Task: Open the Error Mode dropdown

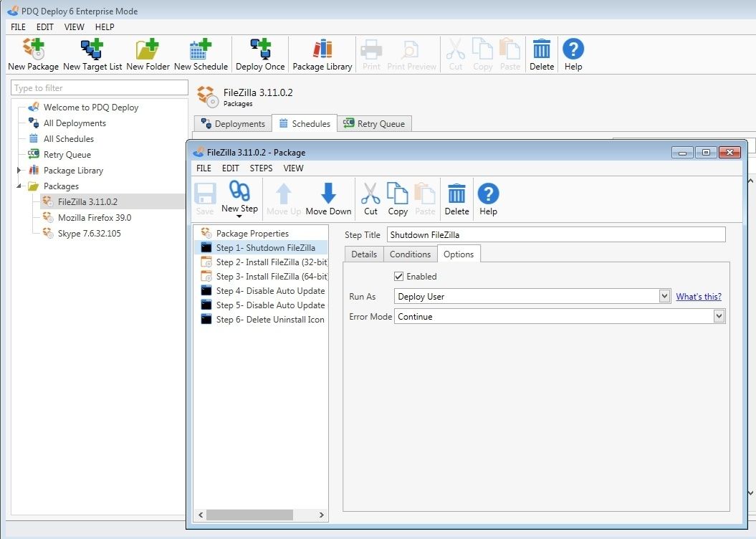Action: click(x=719, y=316)
